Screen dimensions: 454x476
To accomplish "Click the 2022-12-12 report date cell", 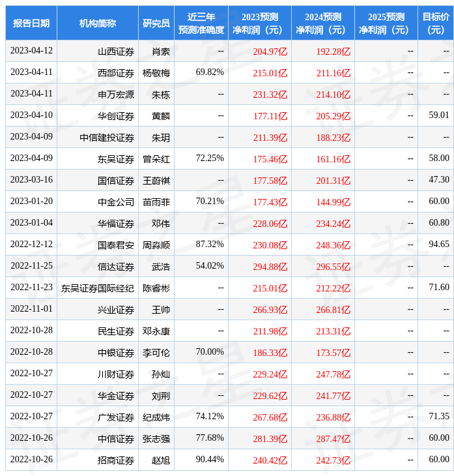I will [x=31, y=245].
